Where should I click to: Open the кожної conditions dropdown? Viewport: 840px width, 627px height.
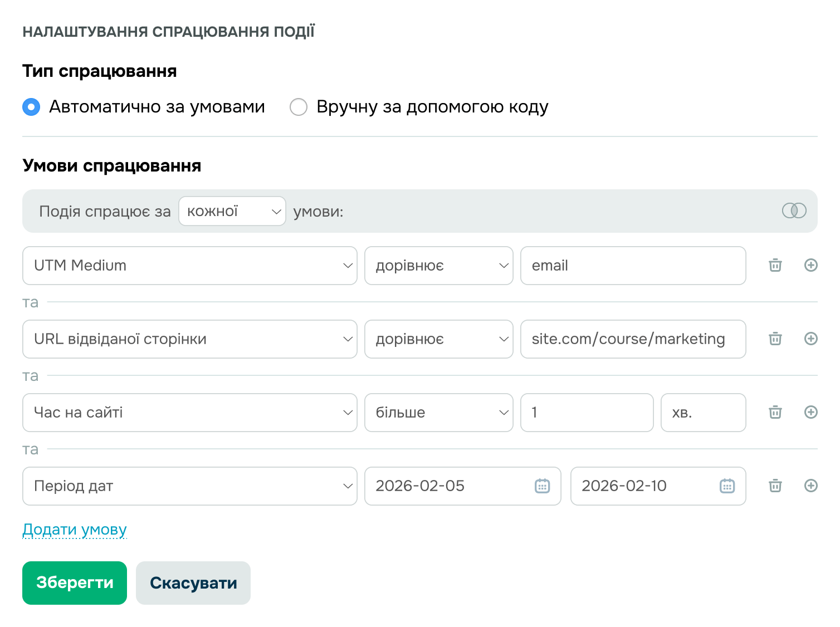click(232, 211)
